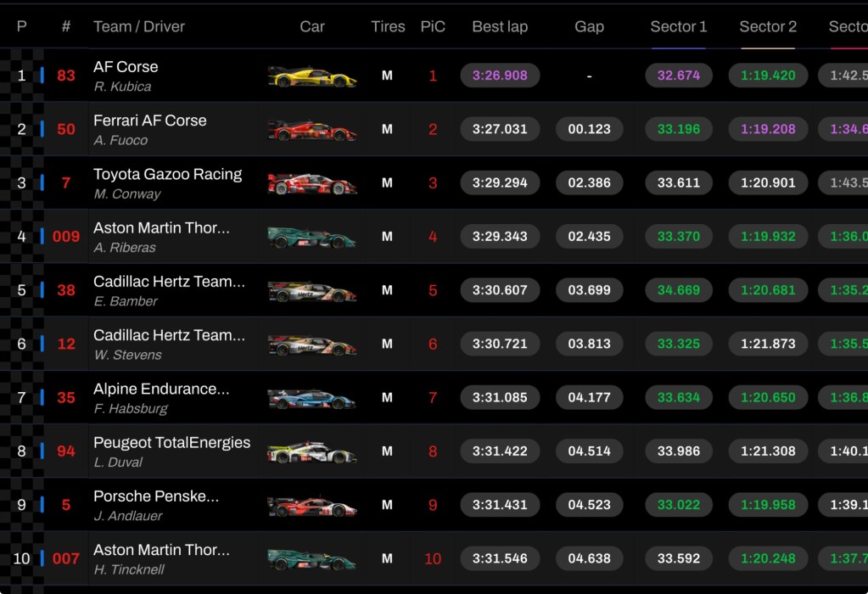Sort by Sector 1 column header
Image resolution: width=868 pixels, height=594 pixels.
[x=678, y=26]
